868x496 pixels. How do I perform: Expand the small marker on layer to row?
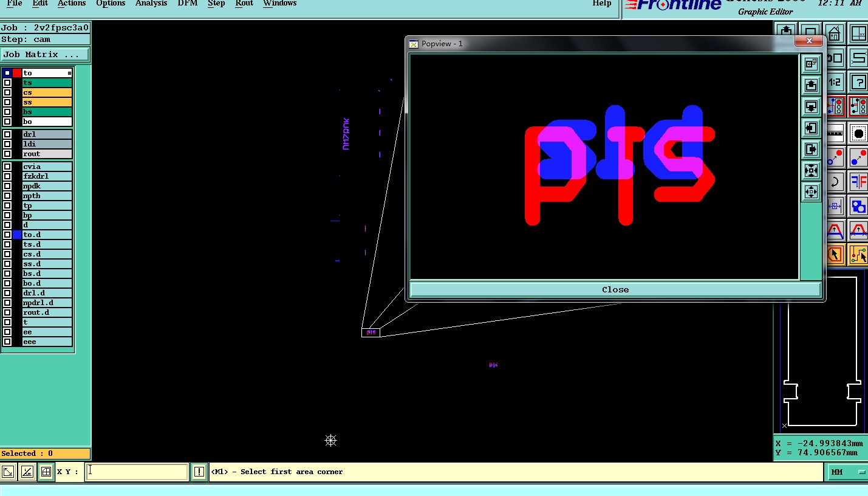70,73
